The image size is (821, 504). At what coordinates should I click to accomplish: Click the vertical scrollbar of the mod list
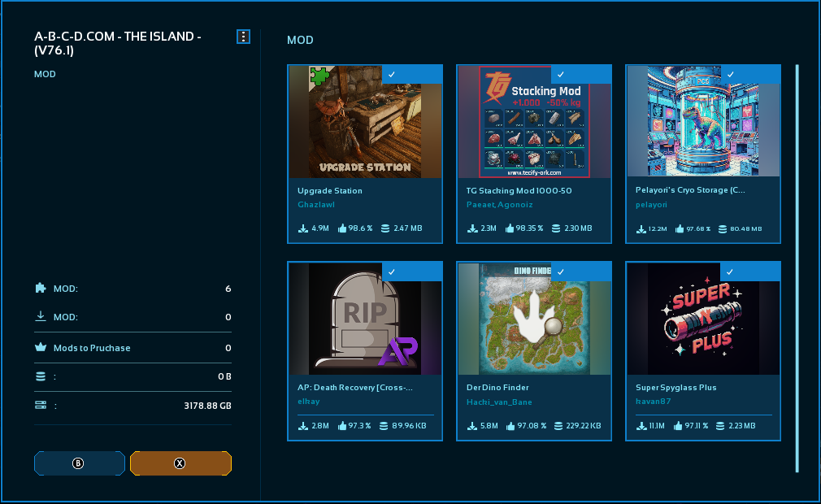click(x=797, y=268)
